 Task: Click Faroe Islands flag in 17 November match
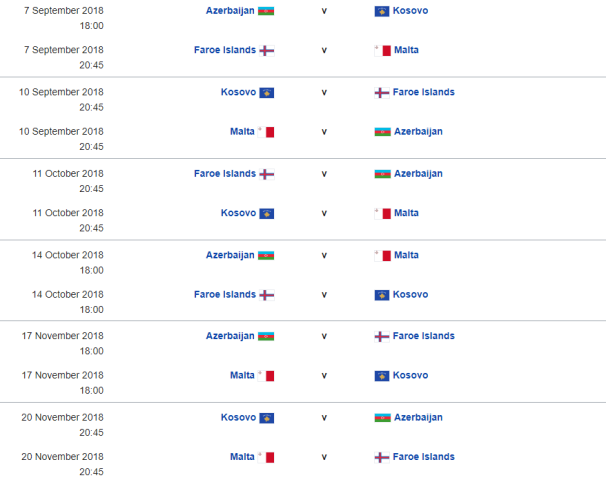coord(382,337)
